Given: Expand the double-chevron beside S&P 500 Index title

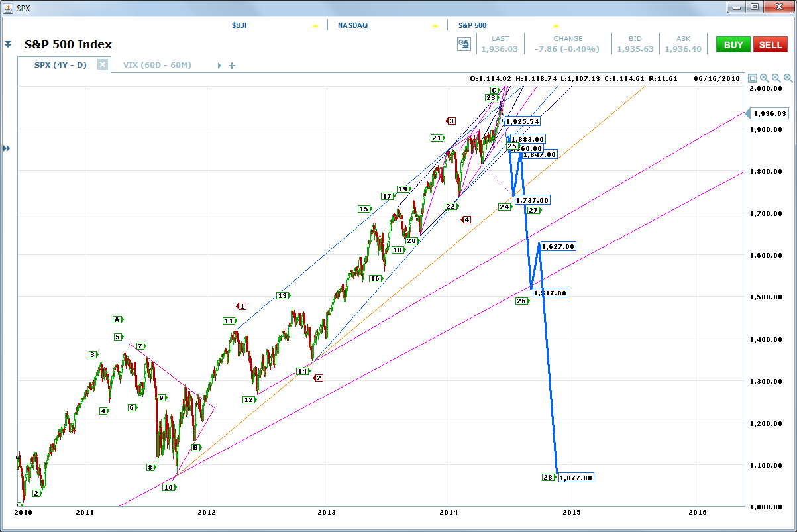Looking at the screenshot, I should coord(8,44).
